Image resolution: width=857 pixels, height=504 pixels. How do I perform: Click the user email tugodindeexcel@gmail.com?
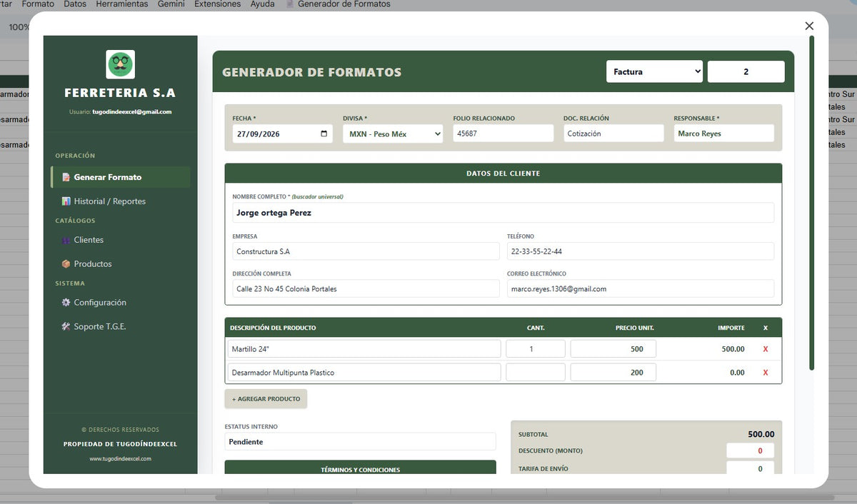[x=132, y=112]
